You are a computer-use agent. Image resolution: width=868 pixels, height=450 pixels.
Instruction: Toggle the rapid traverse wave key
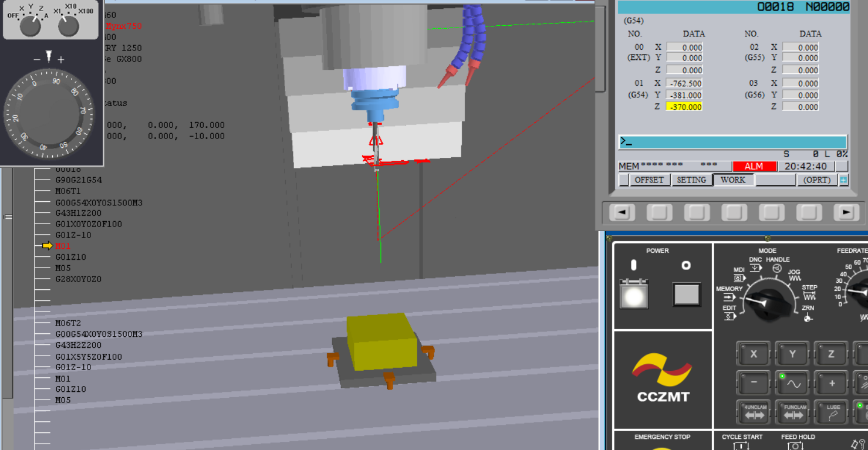(792, 383)
